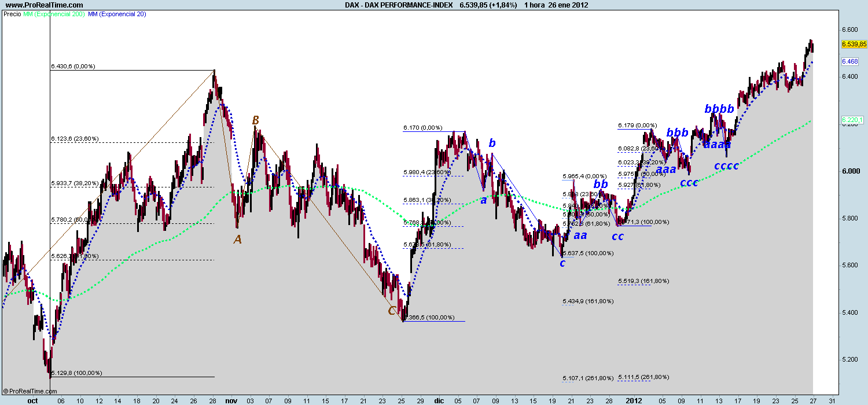Click the 'Precio' legend label
The width and height of the screenshot is (868, 405).
pos(12,13)
